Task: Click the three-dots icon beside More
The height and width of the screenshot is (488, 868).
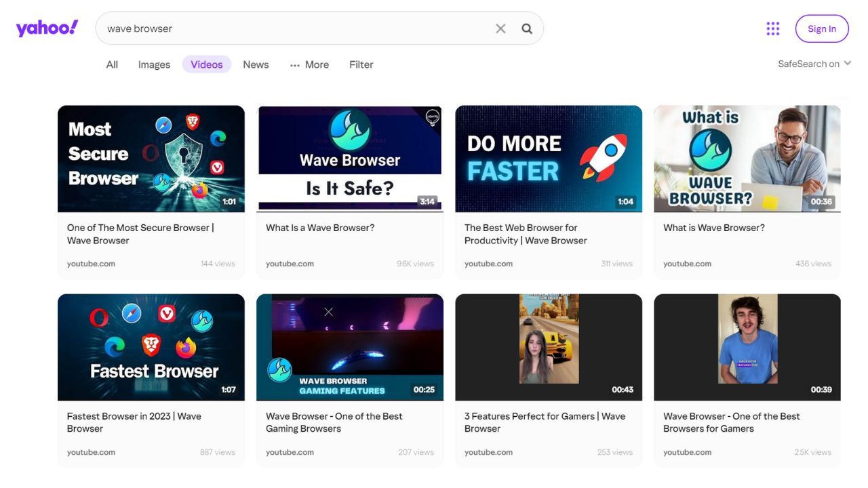Action: 294,65
